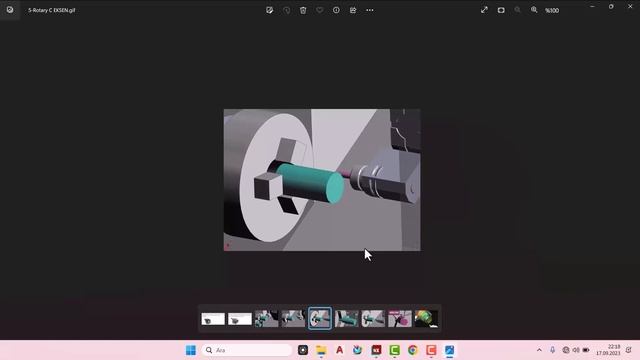Click the highlighted current filmstrip thumbnail
640x360 pixels.
(x=320, y=318)
